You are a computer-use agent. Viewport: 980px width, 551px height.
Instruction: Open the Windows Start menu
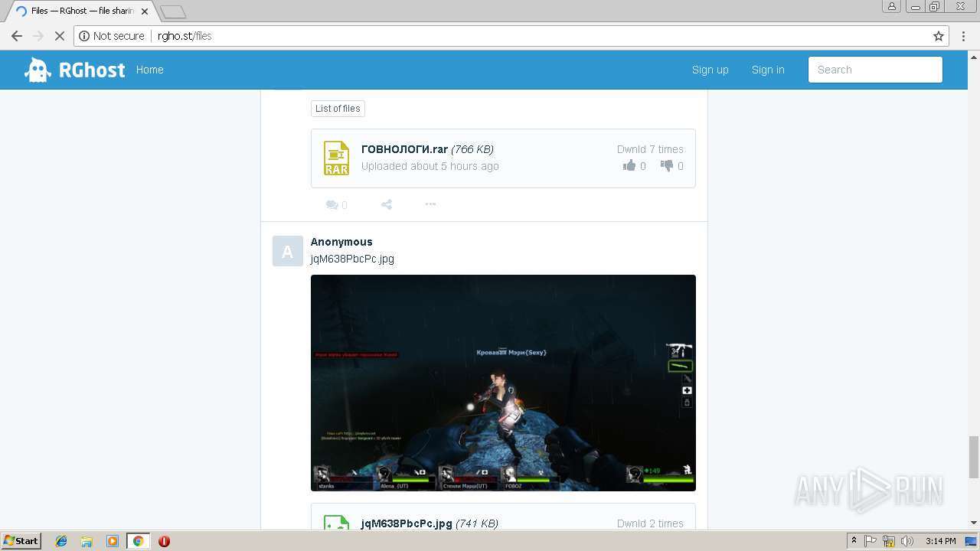[x=21, y=540]
